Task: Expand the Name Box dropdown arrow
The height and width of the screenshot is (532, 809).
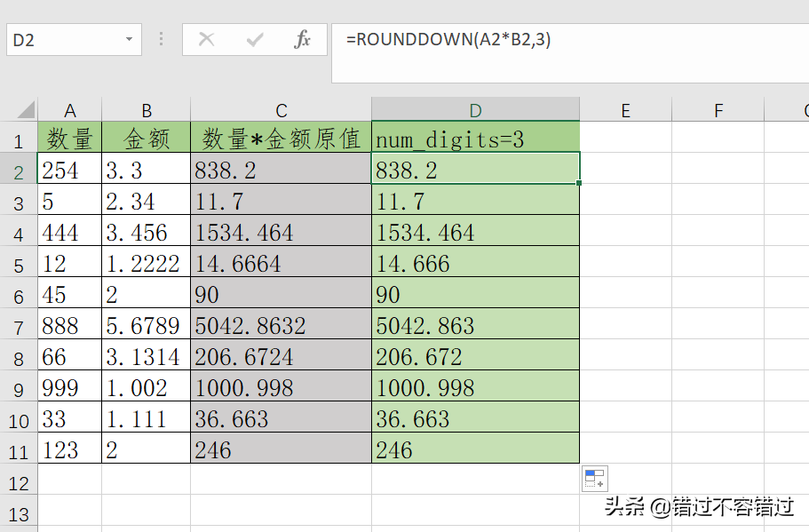Action: [130, 40]
